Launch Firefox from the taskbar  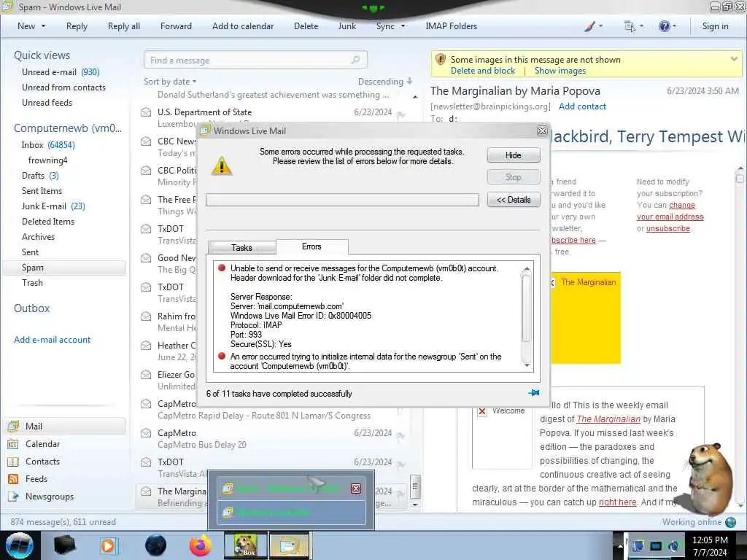(x=201, y=545)
